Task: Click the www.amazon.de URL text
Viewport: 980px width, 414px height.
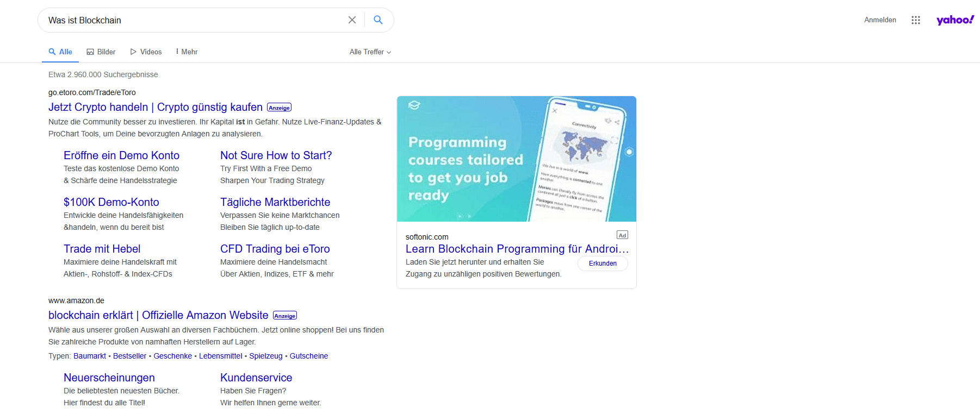Action: [76, 300]
